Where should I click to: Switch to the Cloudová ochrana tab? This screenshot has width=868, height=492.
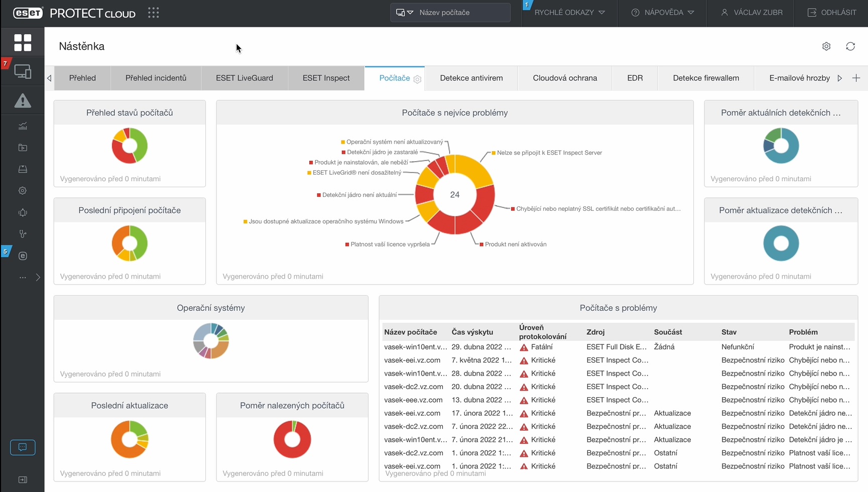(565, 78)
